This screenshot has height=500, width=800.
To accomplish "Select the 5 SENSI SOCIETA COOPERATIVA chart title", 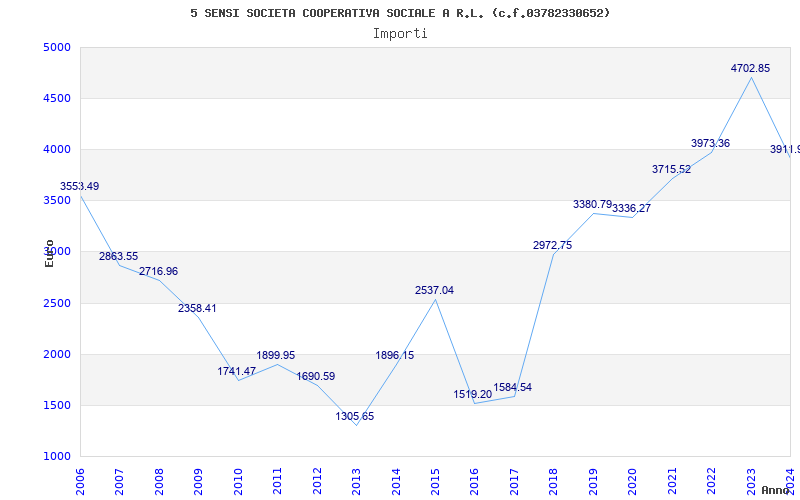I will [x=400, y=13].
